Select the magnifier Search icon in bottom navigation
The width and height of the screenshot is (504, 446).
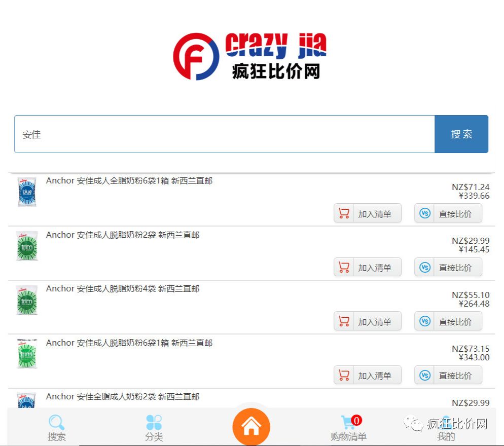coord(56,422)
